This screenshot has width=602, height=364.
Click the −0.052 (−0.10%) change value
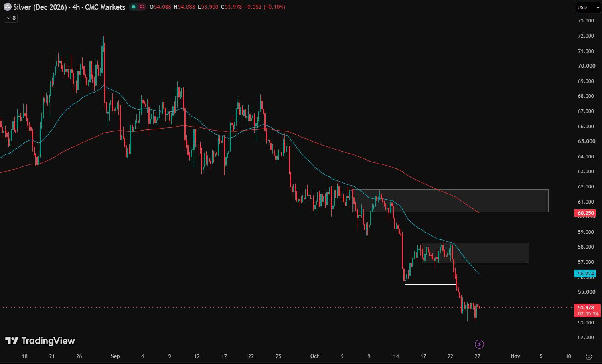click(265, 7)
